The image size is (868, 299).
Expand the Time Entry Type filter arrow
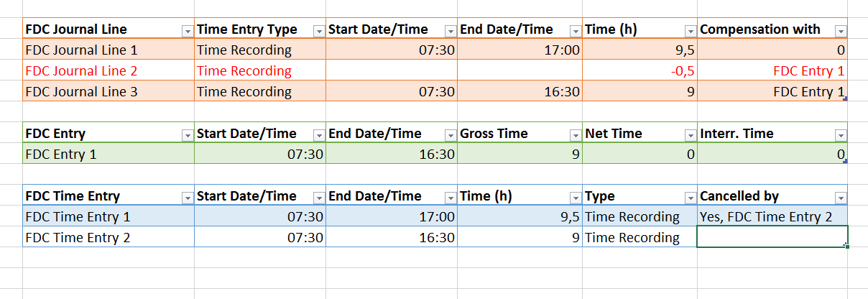tap(319, 31)
